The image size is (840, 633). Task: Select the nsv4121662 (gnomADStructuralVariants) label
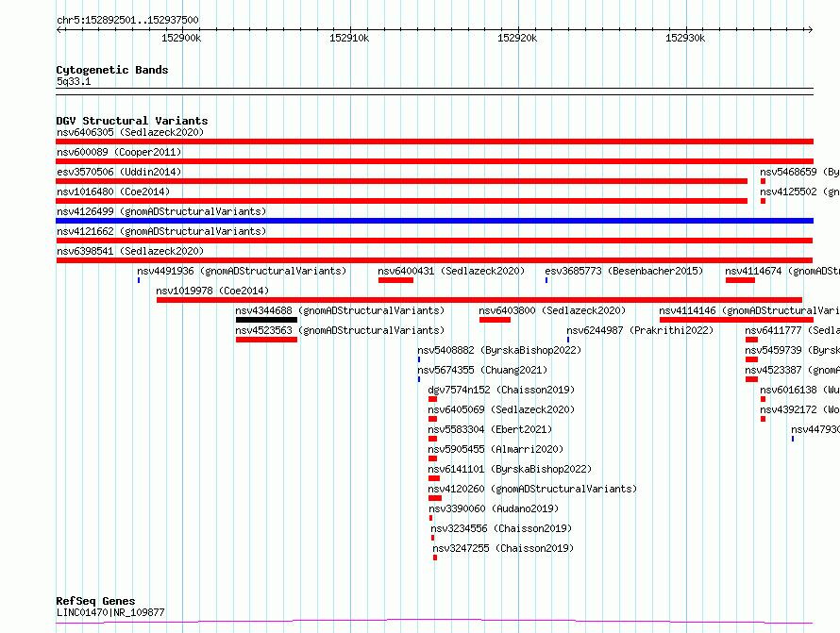tap(161, 231)
